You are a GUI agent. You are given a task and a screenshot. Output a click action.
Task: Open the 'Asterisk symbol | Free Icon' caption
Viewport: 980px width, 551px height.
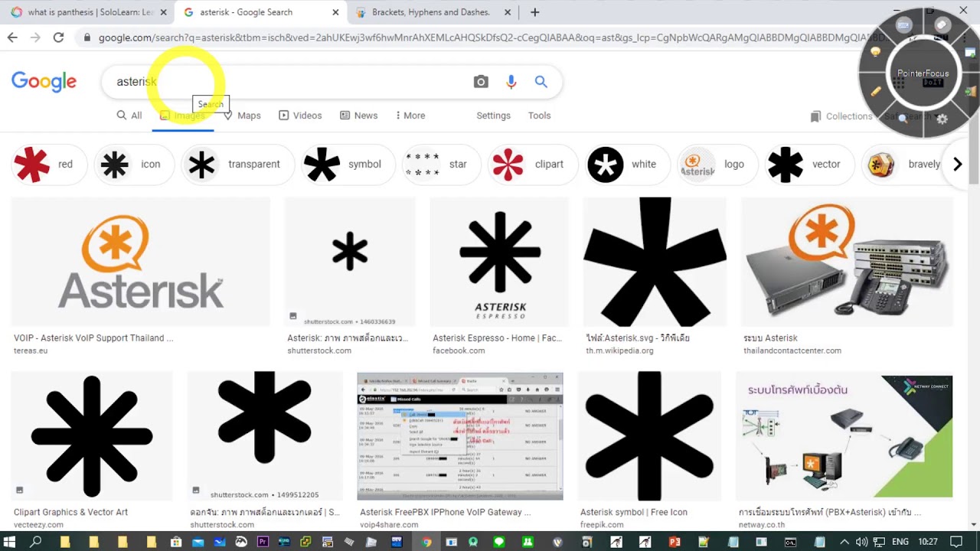[633, 512]
